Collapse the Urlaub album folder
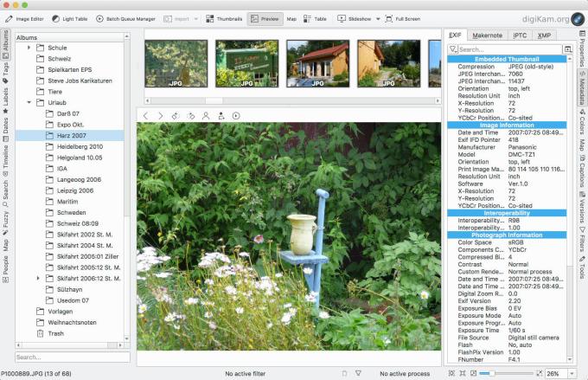 pyautogui.click(x=29, y=102)
